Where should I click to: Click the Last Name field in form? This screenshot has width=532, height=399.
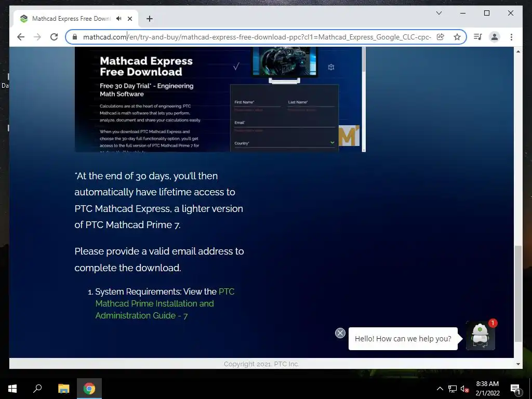click(311, 102)
